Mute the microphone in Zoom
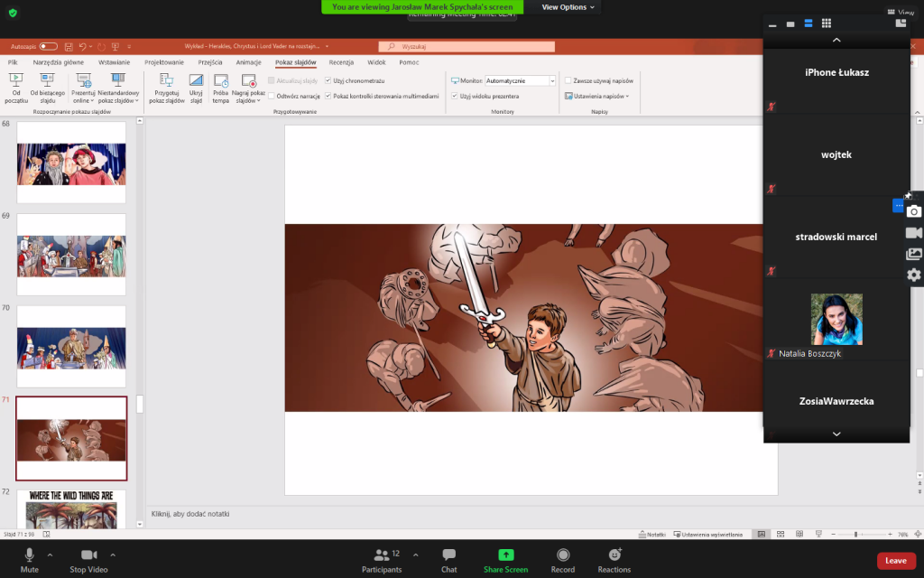 click(29, 555)
